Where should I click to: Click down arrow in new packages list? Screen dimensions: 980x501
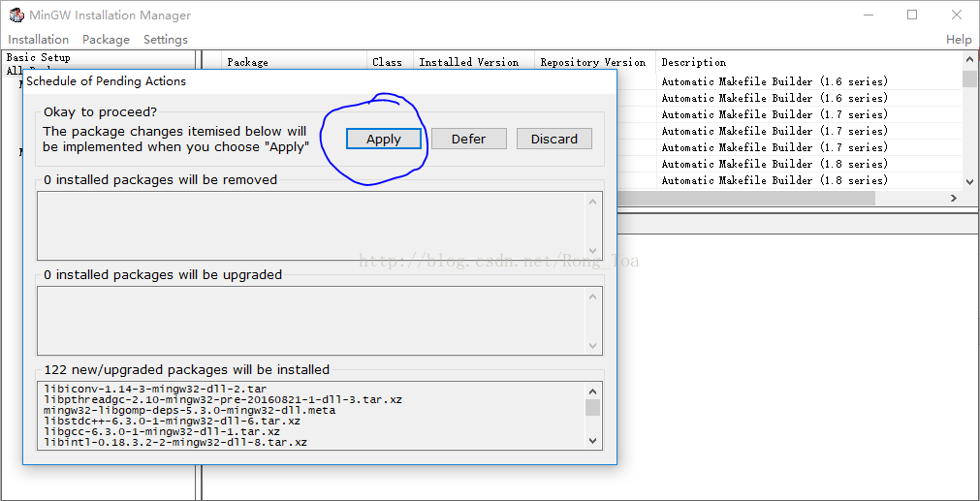point(593,441)
